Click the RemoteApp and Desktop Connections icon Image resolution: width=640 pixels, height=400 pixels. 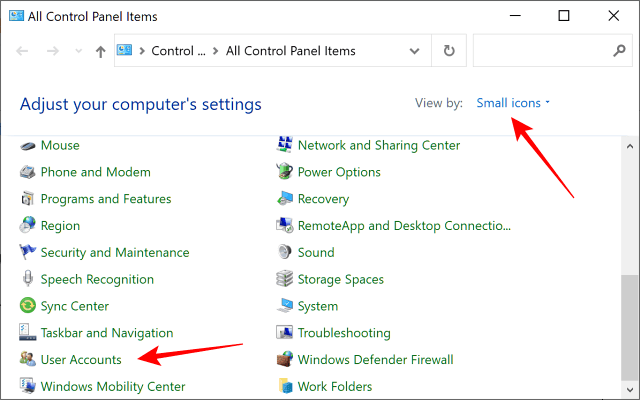coord(284,225)
